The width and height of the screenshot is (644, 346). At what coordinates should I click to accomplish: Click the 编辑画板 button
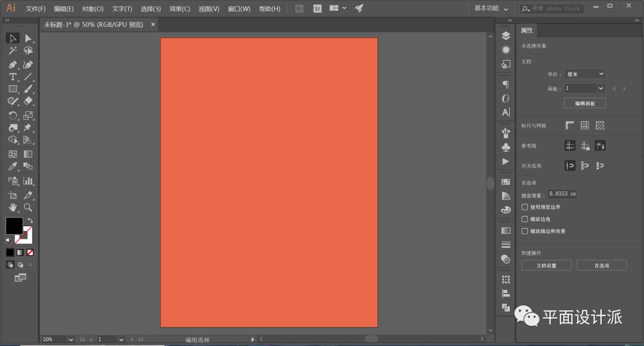[585, 103]
